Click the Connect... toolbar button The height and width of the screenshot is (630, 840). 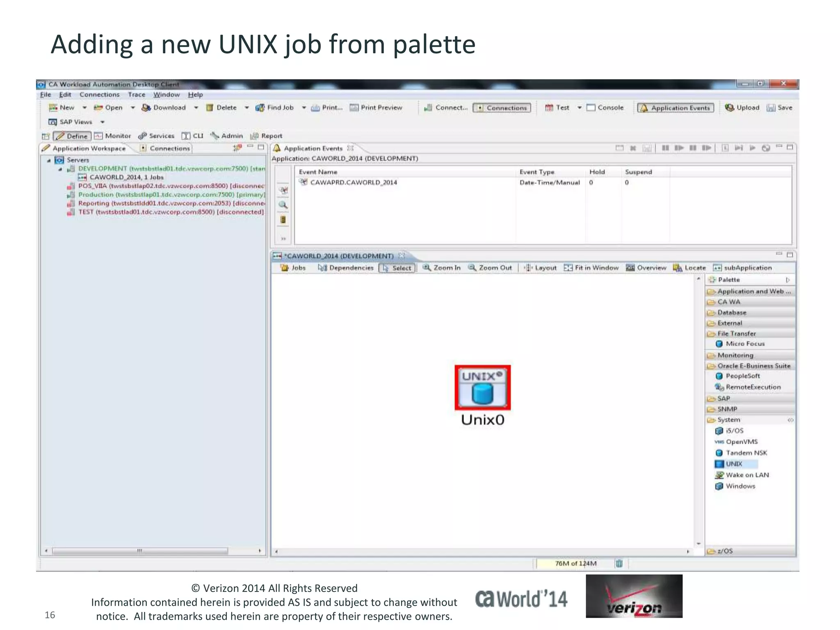[x=445, y=107]
